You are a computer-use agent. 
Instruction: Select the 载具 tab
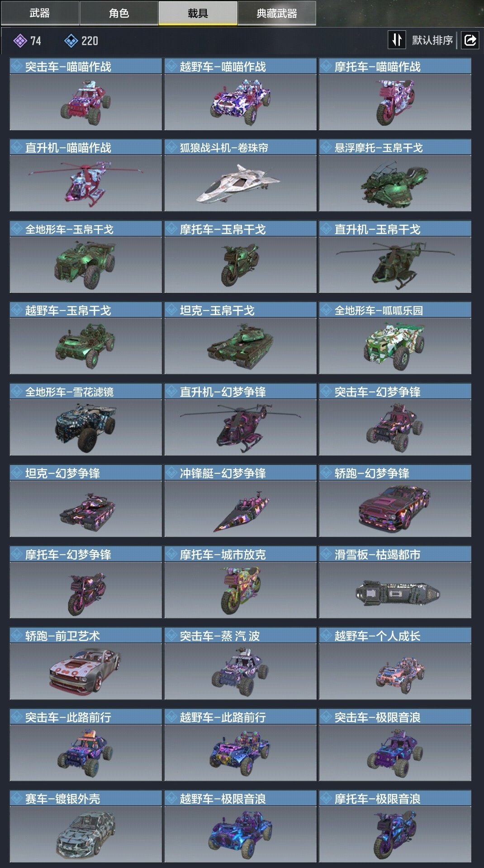(198, 13)
